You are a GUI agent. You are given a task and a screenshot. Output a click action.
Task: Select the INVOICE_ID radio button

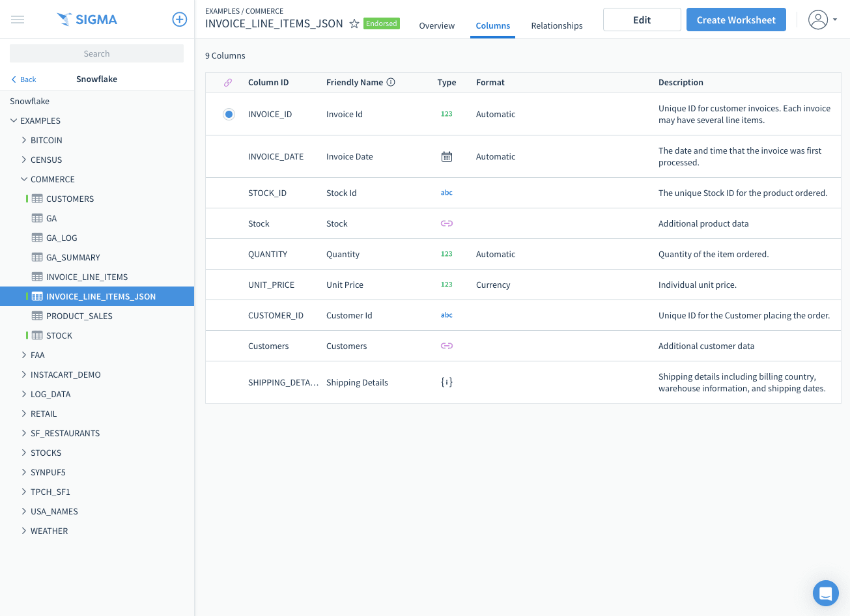point(229,115)
